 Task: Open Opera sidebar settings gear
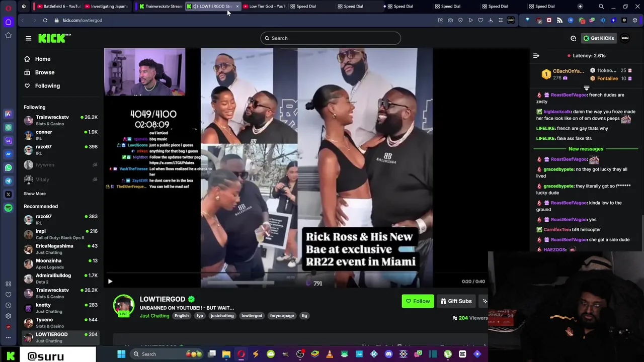click(8, 316)
